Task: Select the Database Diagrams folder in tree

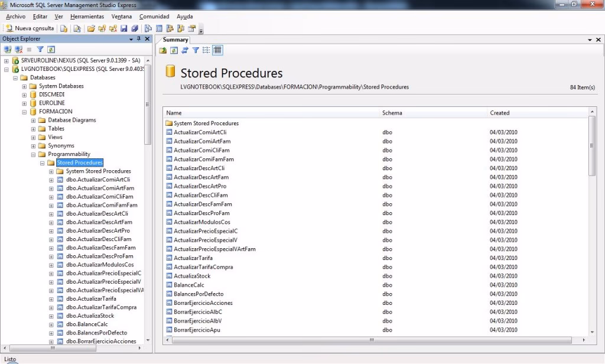Action: 71,120
